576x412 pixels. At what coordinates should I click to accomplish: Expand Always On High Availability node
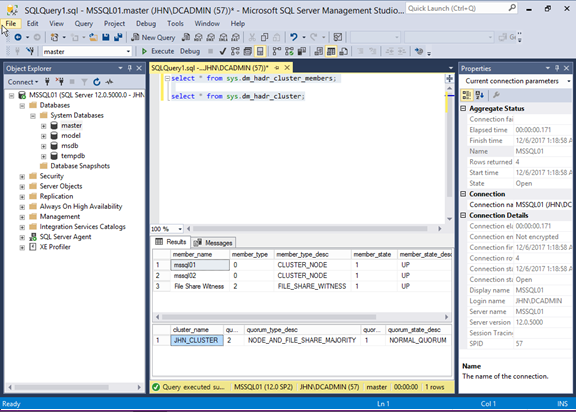click(x=22, y=207)
